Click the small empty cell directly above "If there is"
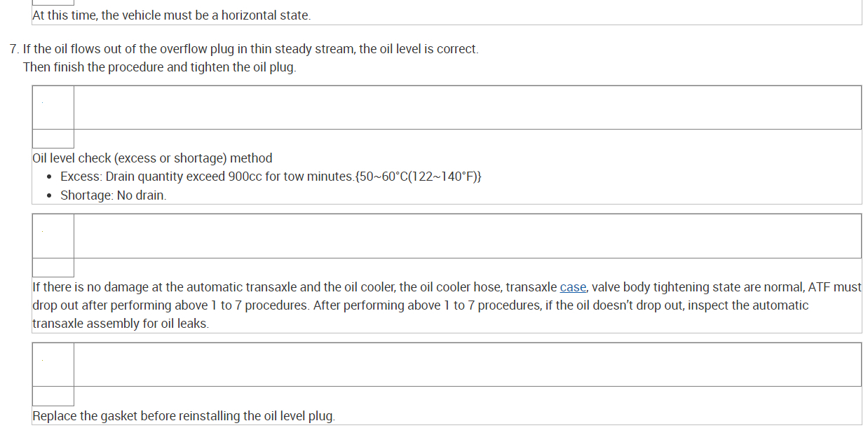The image size is (868, 435). 53,268
